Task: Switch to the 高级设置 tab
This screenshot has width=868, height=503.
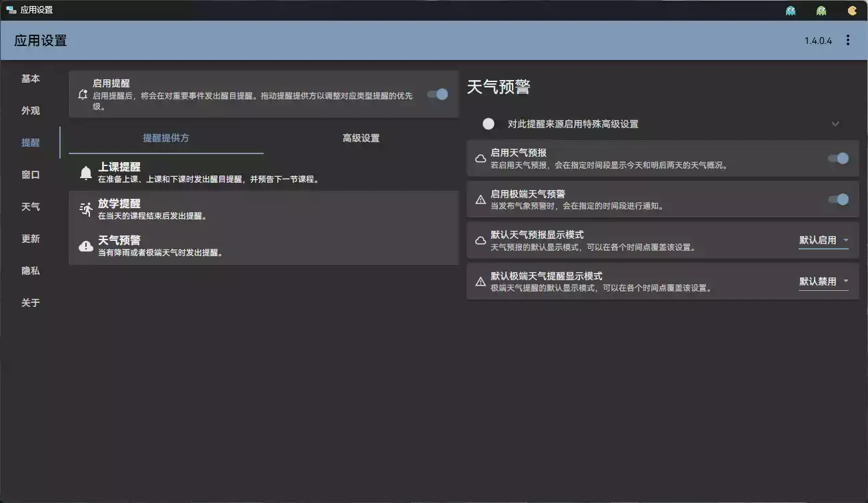Action: pos(361,138)
